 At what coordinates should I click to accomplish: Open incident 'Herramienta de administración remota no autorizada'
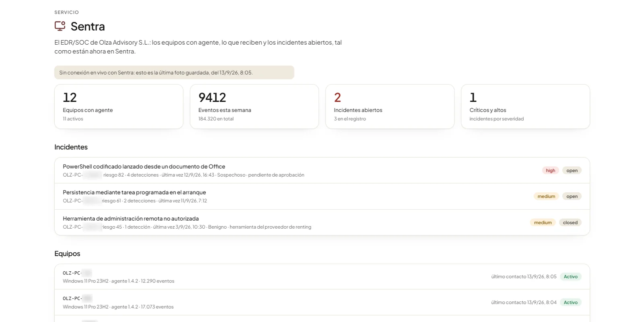point(322,222)
